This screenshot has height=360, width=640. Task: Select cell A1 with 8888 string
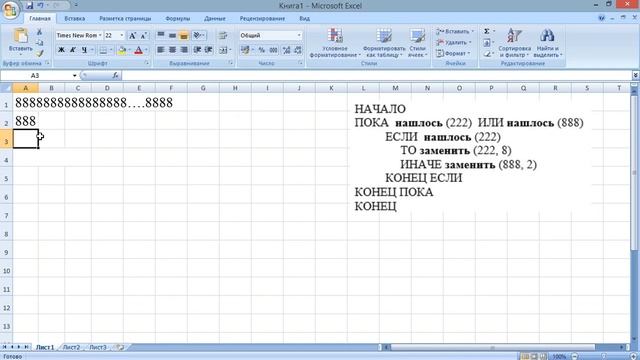click(25, 103)
